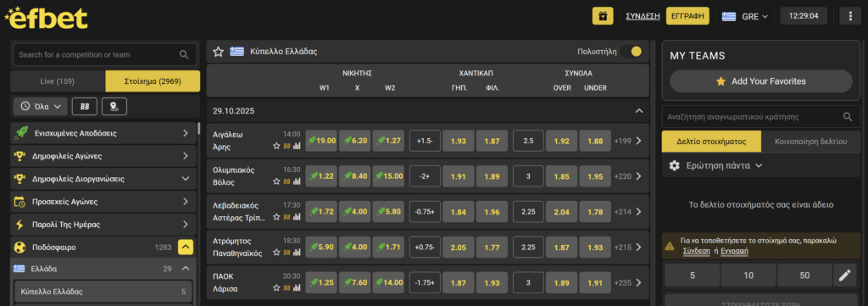Open bet builder for Ολυμπιακός vs Βόλος
Screen dimensions: 868x306
pyautogui.click(x=287, y=181)
